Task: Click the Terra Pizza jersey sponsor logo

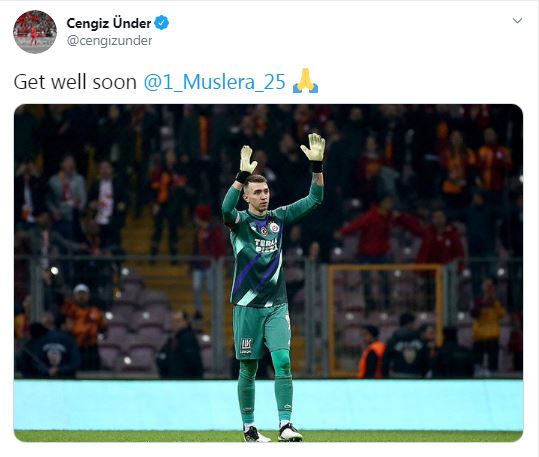Action: click(266, 246)
